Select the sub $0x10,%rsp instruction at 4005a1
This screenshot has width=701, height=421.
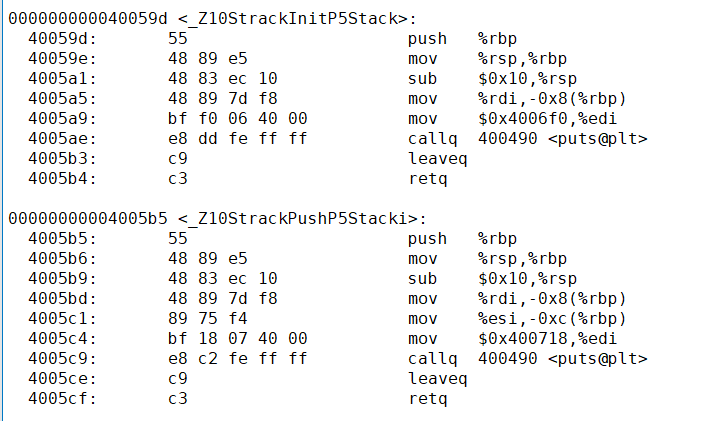(x=492, y=79)
